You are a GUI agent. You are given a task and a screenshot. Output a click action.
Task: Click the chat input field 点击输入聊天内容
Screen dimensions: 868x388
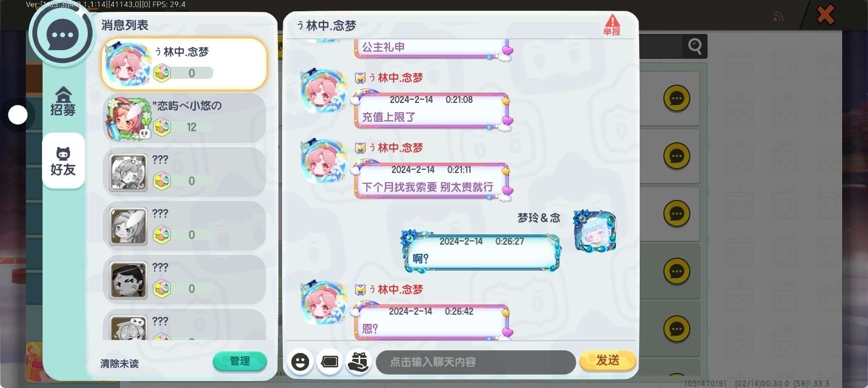click(476, 362)
